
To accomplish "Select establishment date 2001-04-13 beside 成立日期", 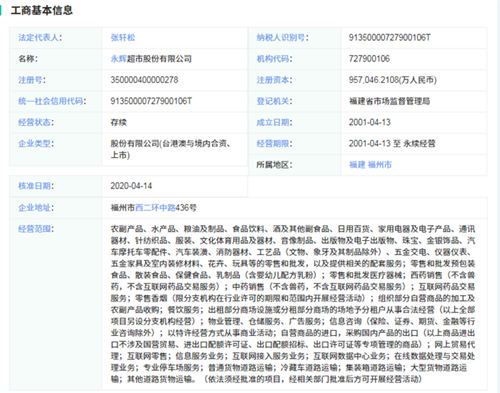I will 370,122.
